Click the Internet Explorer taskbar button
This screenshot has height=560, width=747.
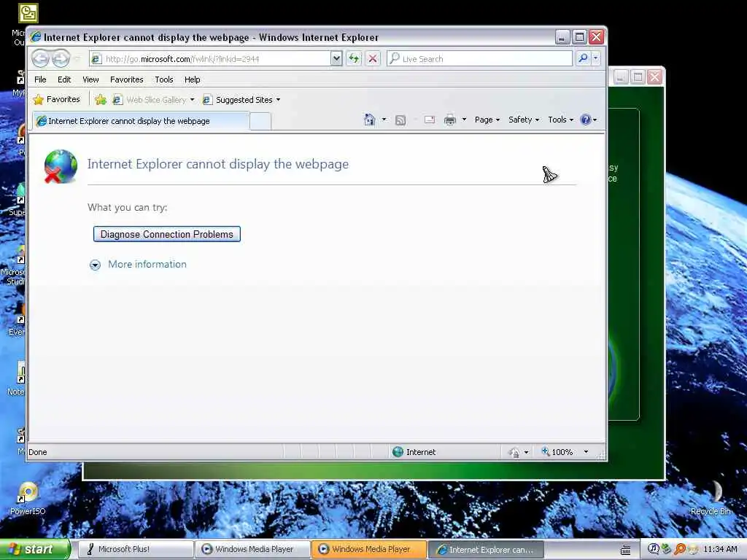pos(486,550)
